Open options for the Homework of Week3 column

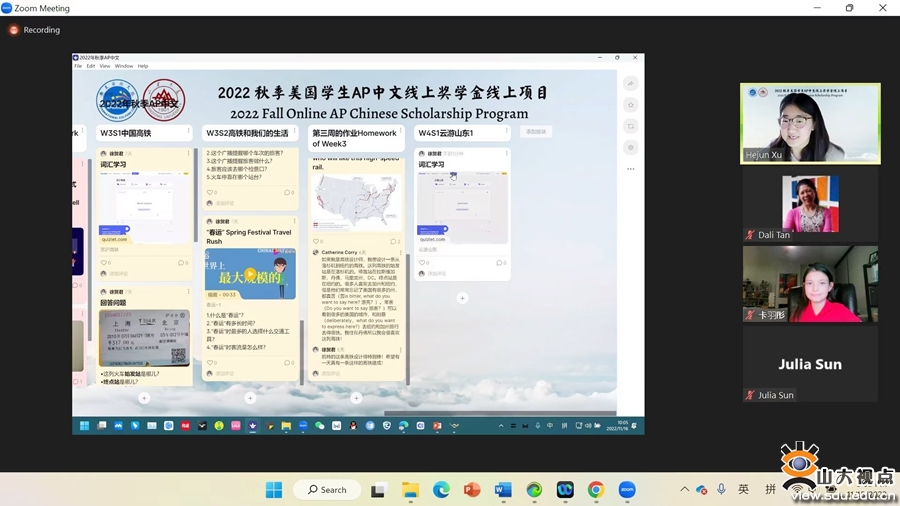coord(401,131)
